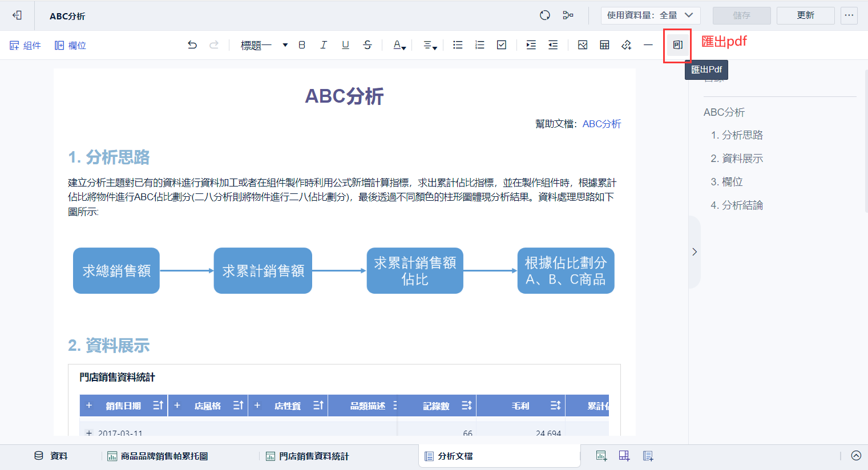Toggle strikethrough formatting
Image resolution: width=868 pixels, height=470 pixels.
[368, 45]
